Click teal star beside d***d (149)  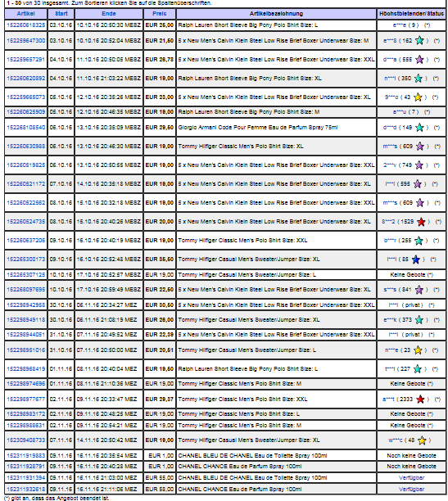tap(419, 127)
